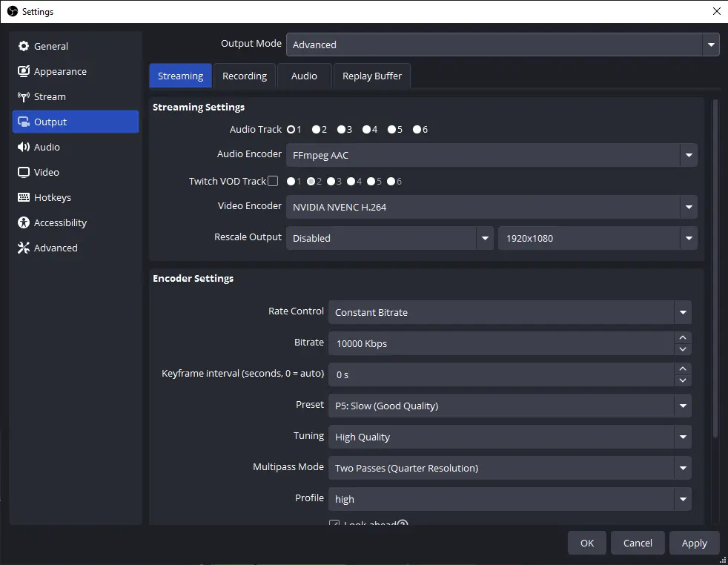Select Twitch VOD Track 2 radio

(311, 181)
